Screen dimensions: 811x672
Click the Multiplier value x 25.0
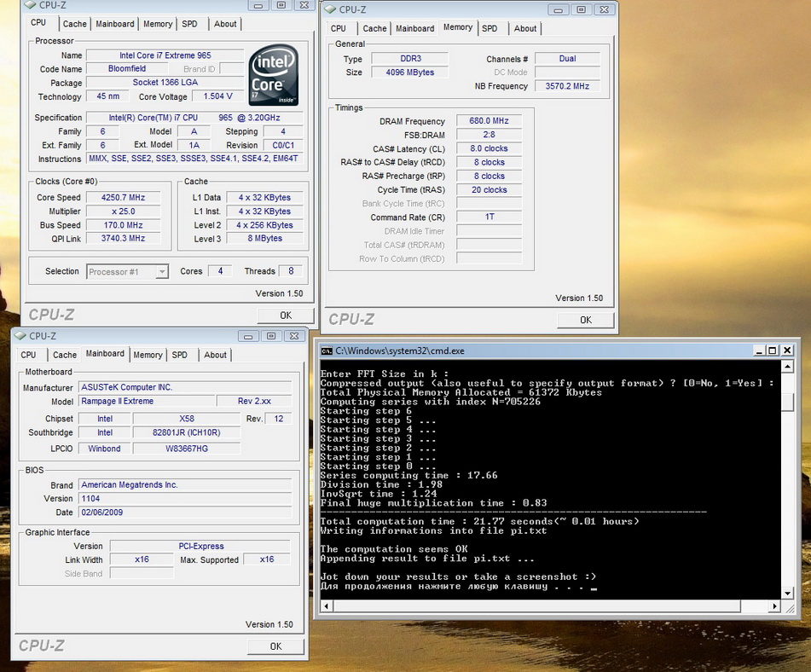coord(123,211)
